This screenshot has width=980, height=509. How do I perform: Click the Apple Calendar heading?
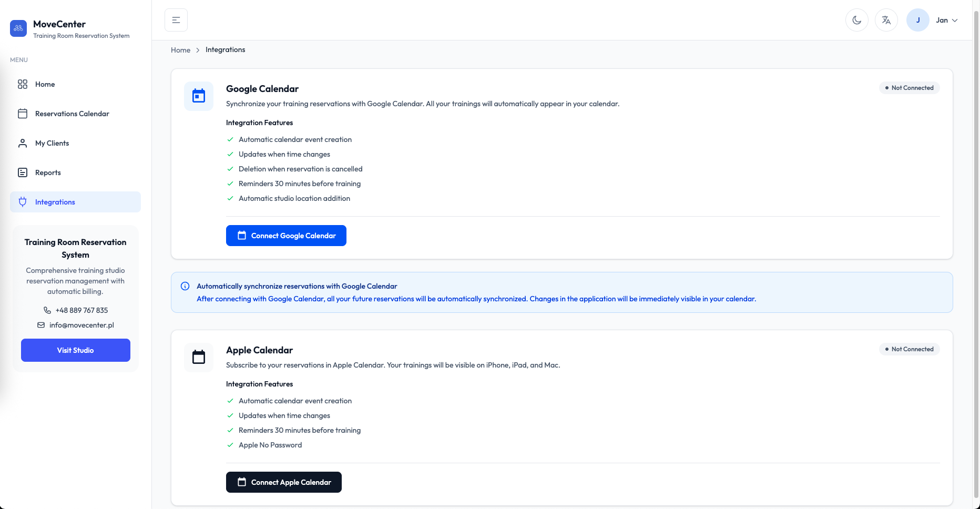259,350
